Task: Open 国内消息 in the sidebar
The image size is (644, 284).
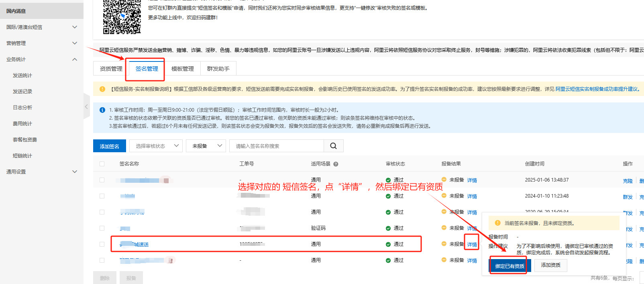Action: (x=42, y=11)
